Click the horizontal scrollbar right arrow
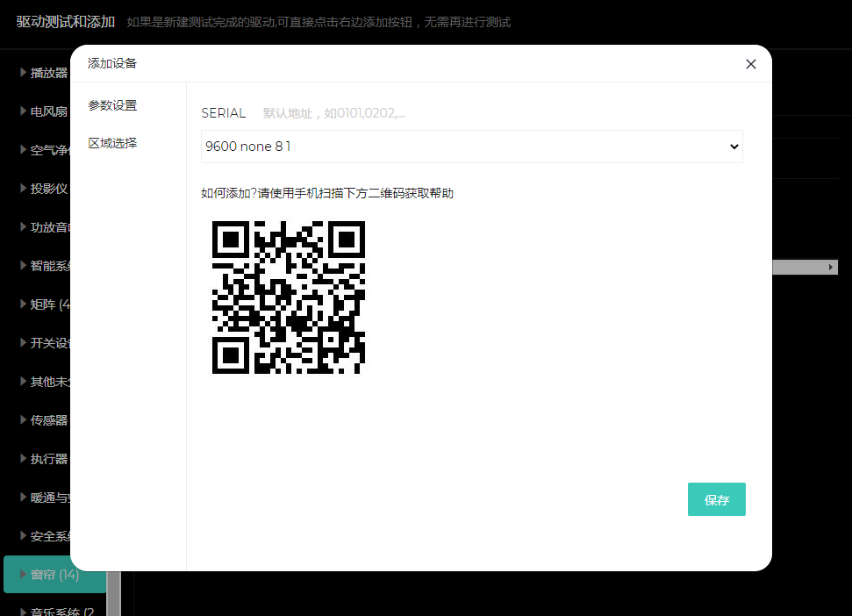The height and width of the screenshot is (616, 852). [x=831, y=267]
